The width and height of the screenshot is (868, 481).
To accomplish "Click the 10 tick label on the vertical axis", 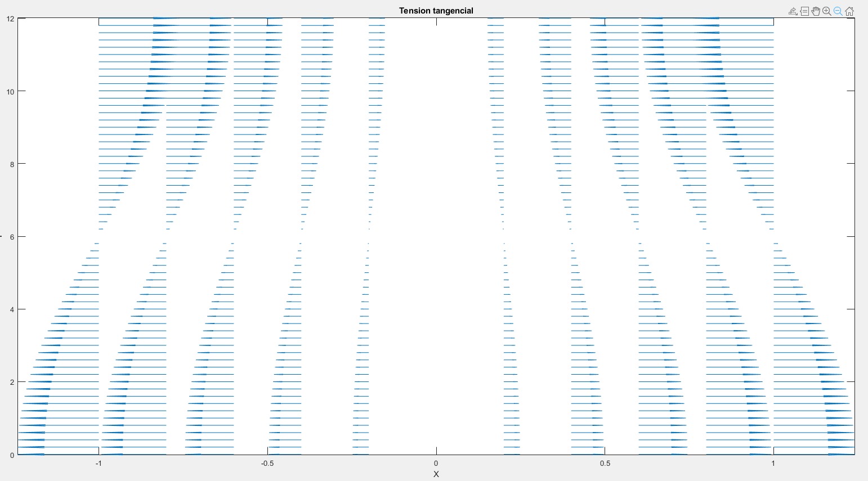I will click(x=11, y=91).
